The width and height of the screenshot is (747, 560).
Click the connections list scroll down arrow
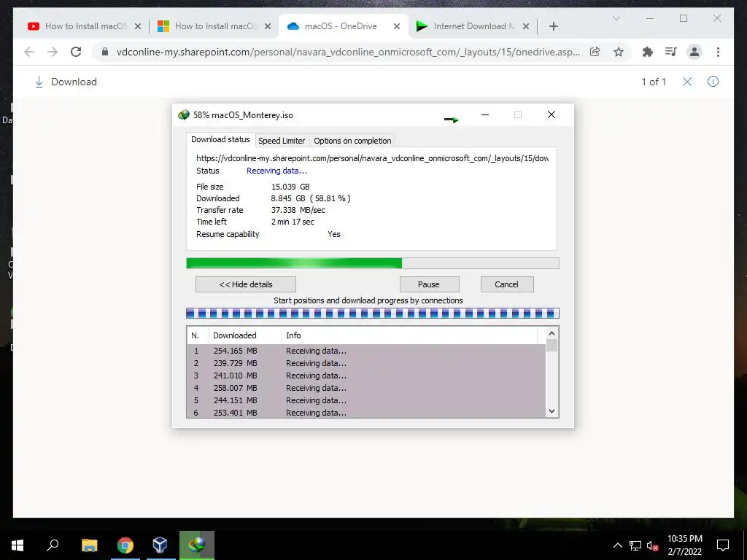click(551, 411)
